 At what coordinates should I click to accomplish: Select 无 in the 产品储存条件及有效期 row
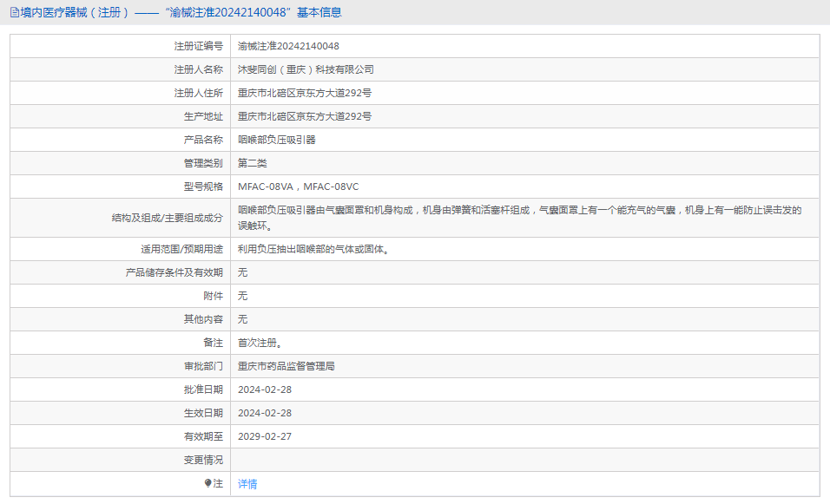pos(242,272)
